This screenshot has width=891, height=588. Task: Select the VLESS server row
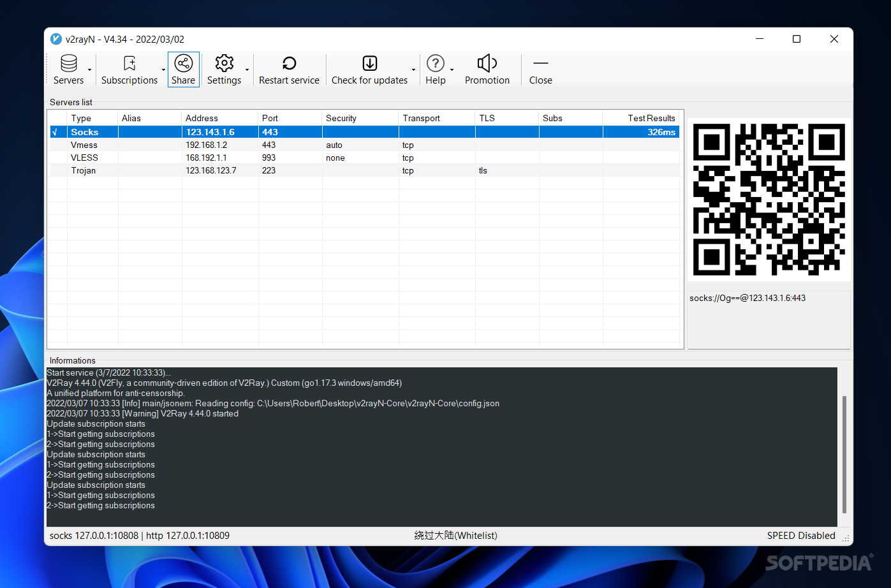[x=364, y=158]
